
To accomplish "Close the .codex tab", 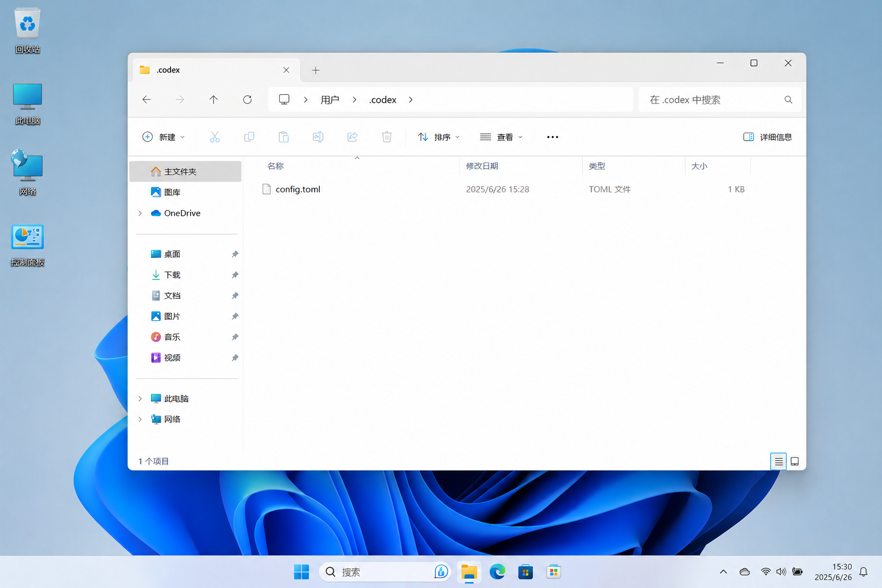I will [x=286, y=70].
